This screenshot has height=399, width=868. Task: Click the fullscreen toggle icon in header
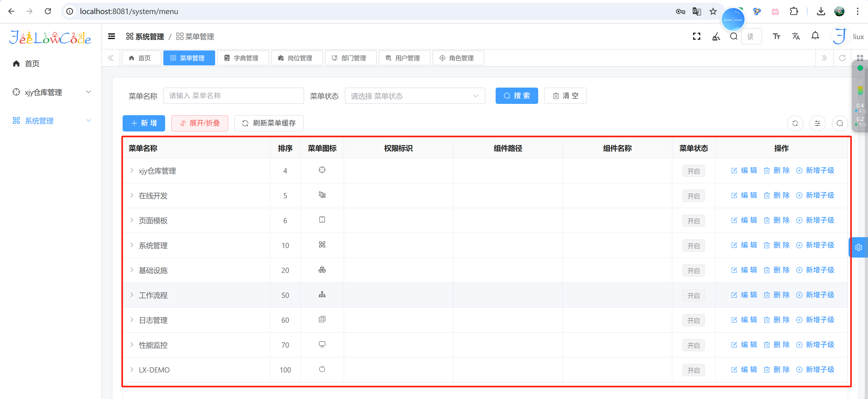click(x=697, y=36)
